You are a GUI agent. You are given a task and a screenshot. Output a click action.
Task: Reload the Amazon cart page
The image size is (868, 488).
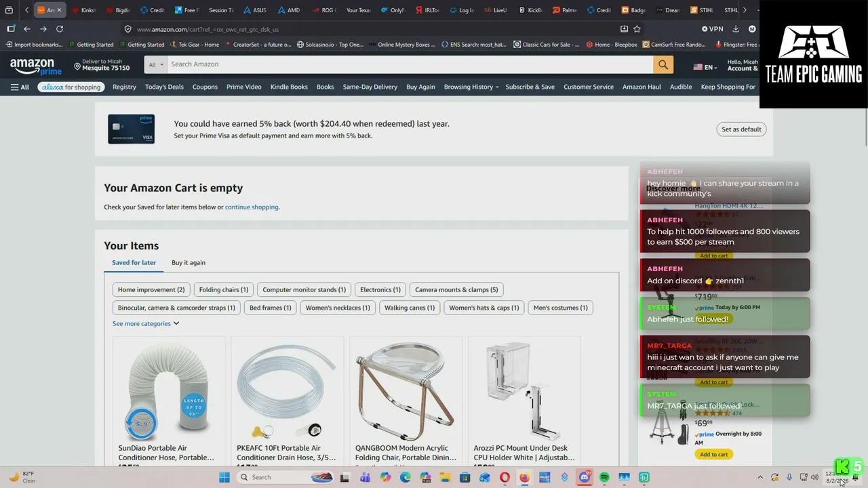tap(60, 29)
